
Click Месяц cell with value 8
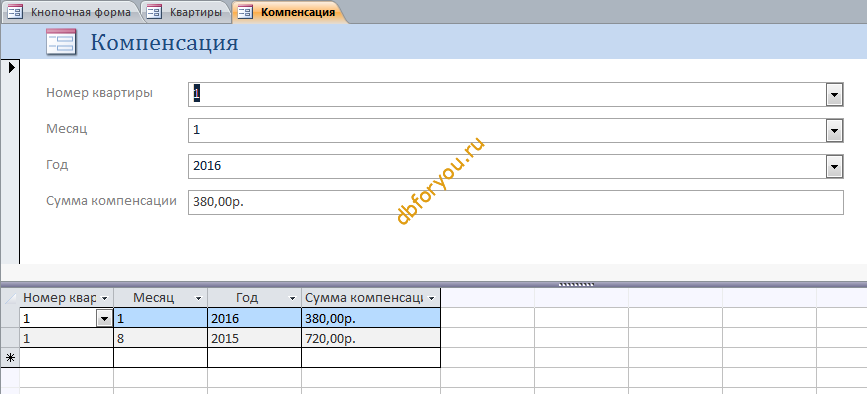pos(161,338)
